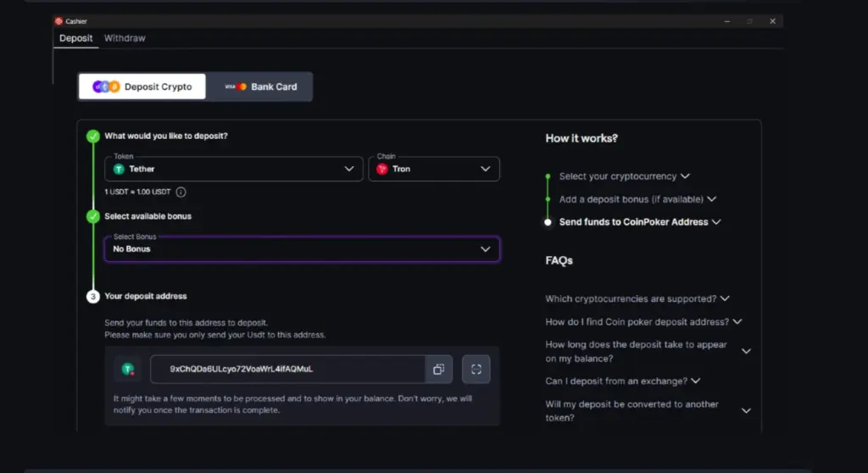868x473 pixels.
Task: Click 'Your deposit address' heading
Action: coord(146,297)
